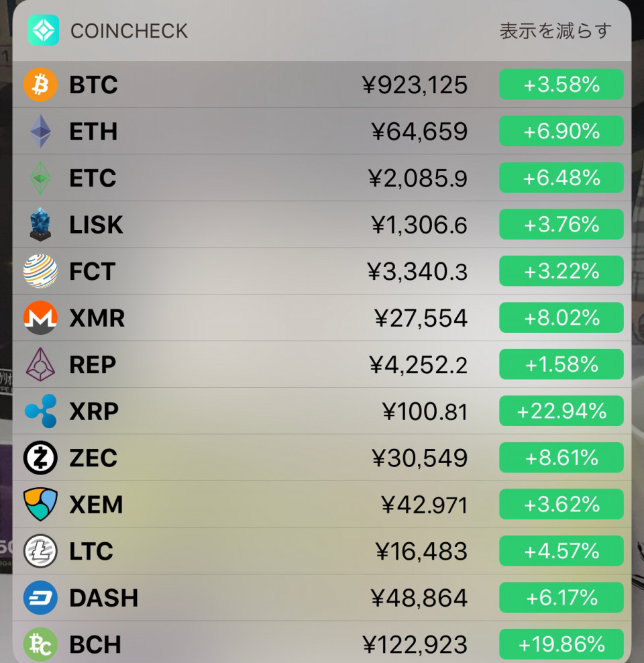
Task: Tap the Ethereum ETH diamond icon
Action: (40, 131)
